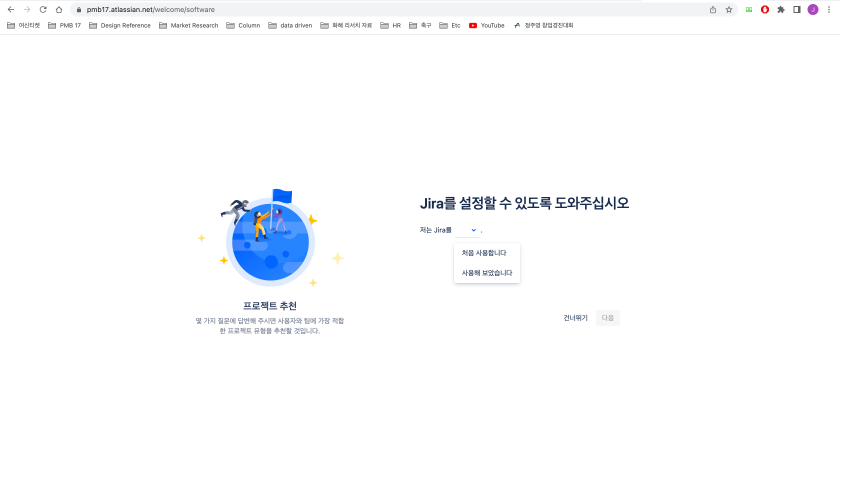Open the Design Reference bookmark folder
The image size is (841, 481).
coord(120,25)
